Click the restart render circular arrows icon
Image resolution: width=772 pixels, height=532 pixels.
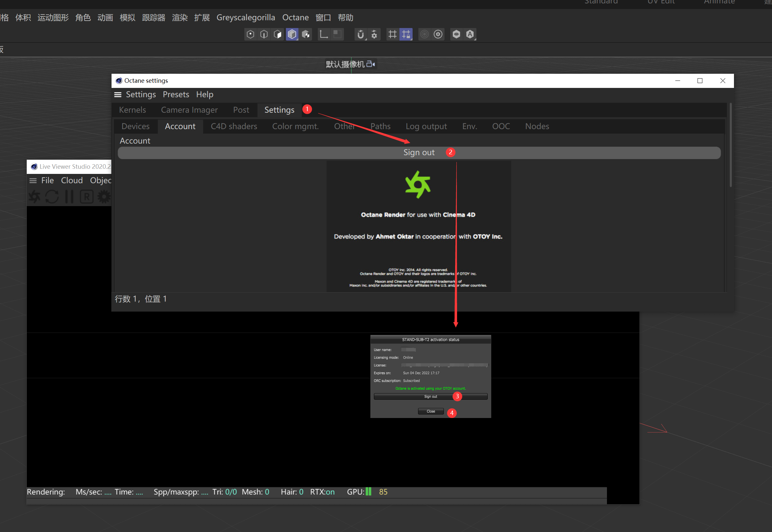[52, 197]
